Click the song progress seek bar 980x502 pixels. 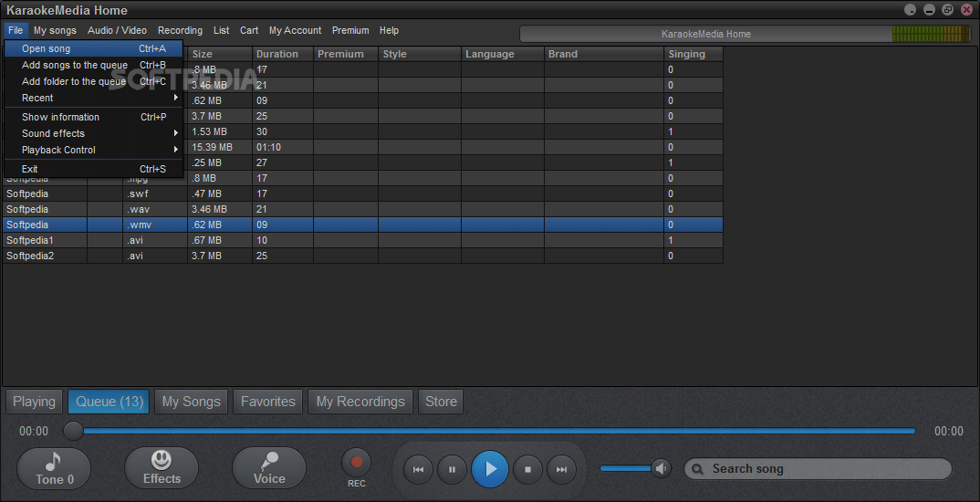(x=498, y=431)
